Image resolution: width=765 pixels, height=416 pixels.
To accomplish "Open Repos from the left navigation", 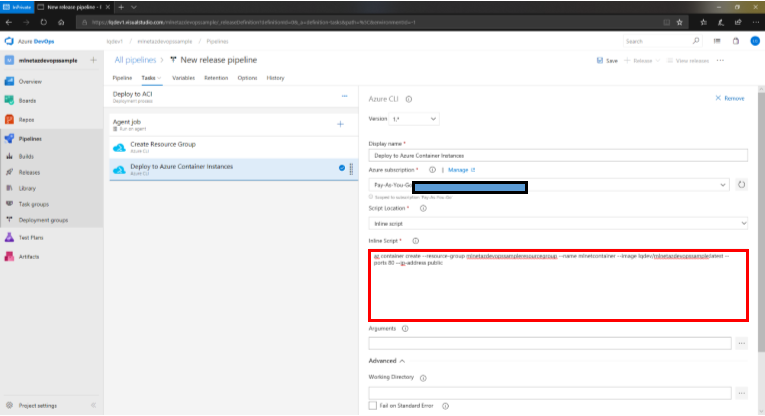I will tap(28, 119).
